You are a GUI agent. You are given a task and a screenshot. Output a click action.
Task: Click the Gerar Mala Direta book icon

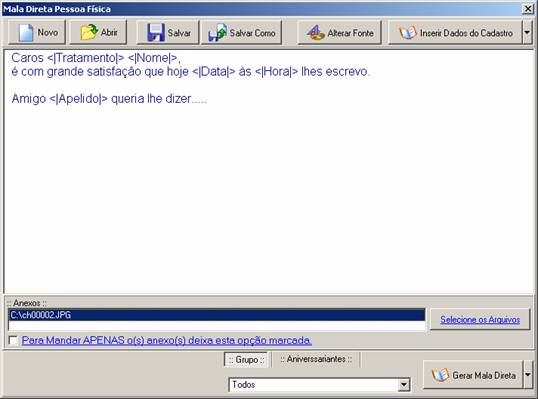tap(440, 375)
